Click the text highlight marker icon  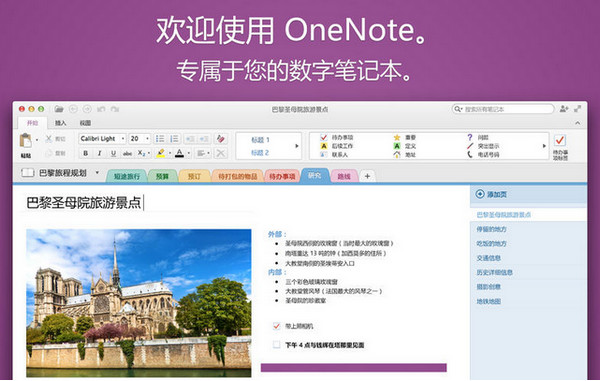pyautogui.click(x=161, y=153)
